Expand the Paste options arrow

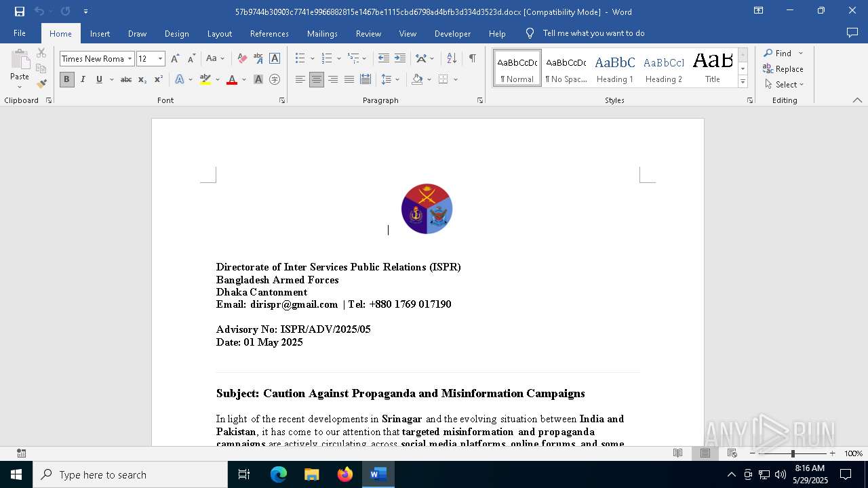19,86
